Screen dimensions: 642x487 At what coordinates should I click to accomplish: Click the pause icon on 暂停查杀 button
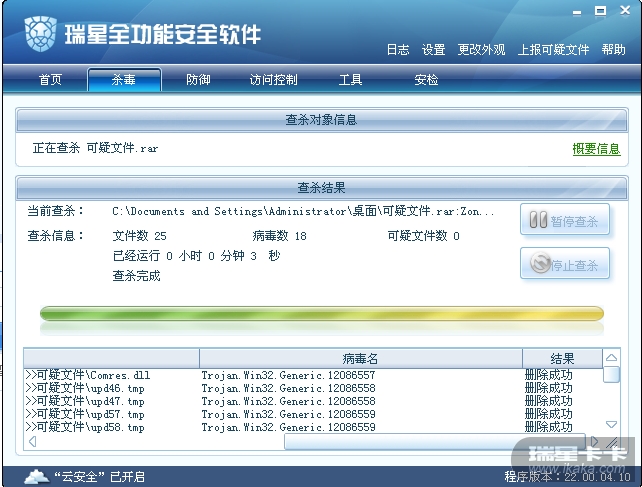tap(538, 220)
